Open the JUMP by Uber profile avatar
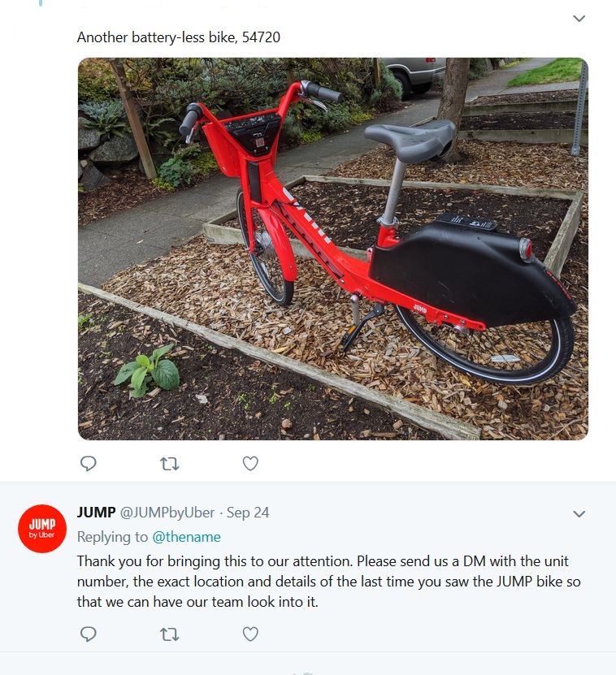Screen dimensions: 616x675 [42, 529]
